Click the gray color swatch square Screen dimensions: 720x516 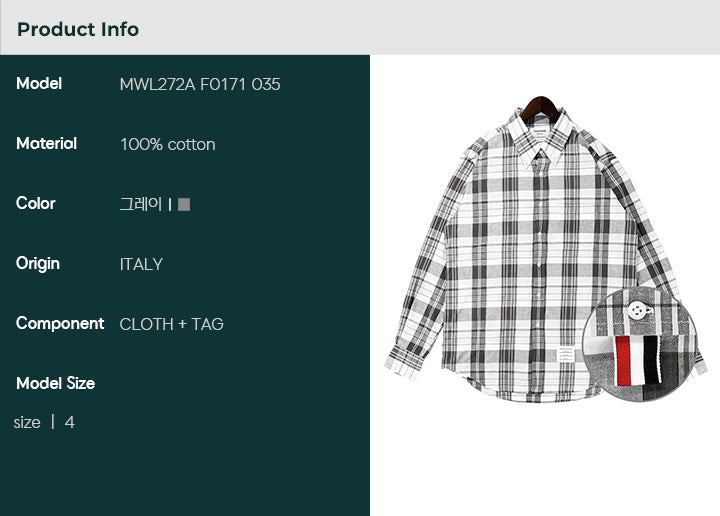(184, 204)
